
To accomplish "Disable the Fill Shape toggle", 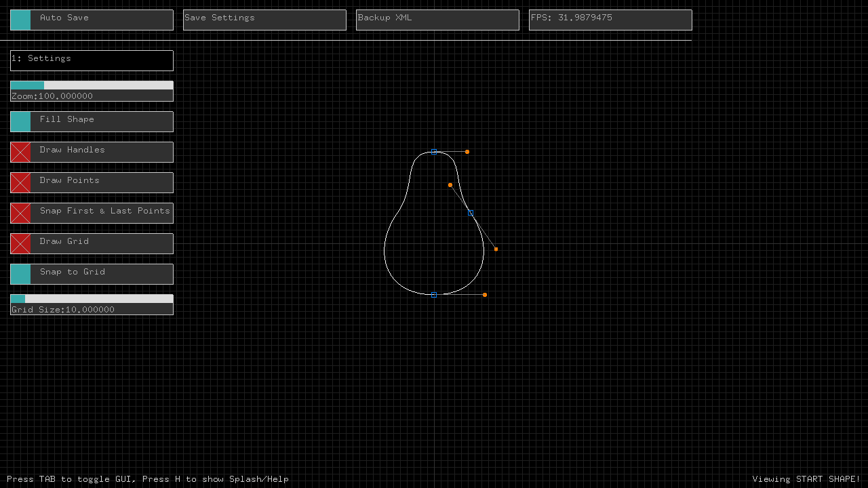I will (x=21, y=122).
